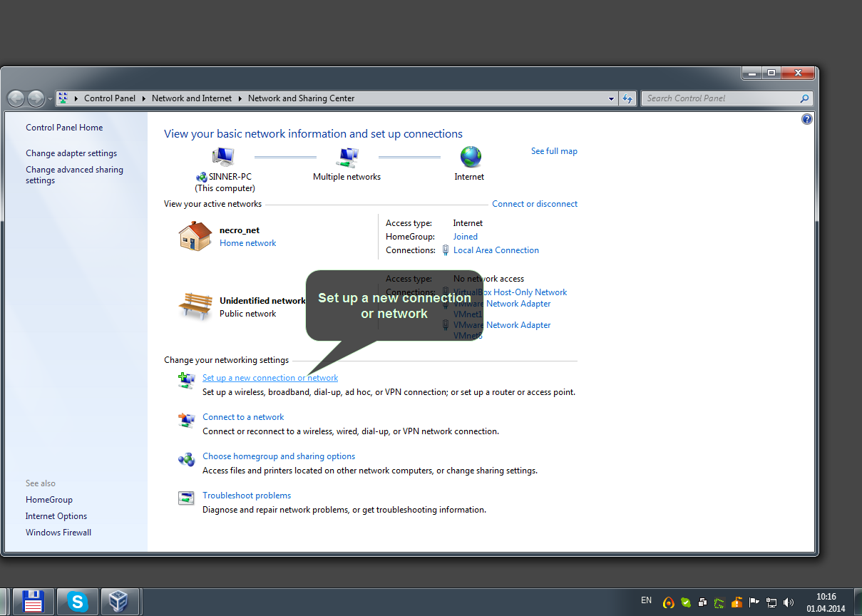This screenshot has width=862, height=616.
Task: Open VirtualBox from the taskbar
Action: click(x=120, y=602)
